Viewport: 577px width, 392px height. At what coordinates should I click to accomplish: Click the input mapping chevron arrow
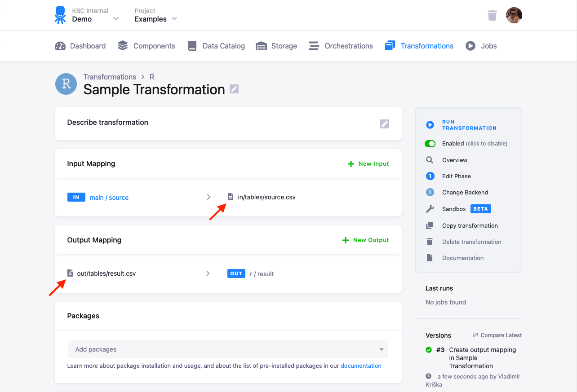(x=209, y=197)
